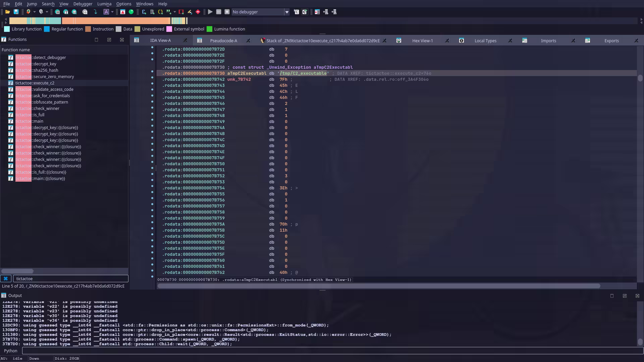
Task: Click the save database floppy icon
Action: [x=16, y=12]
